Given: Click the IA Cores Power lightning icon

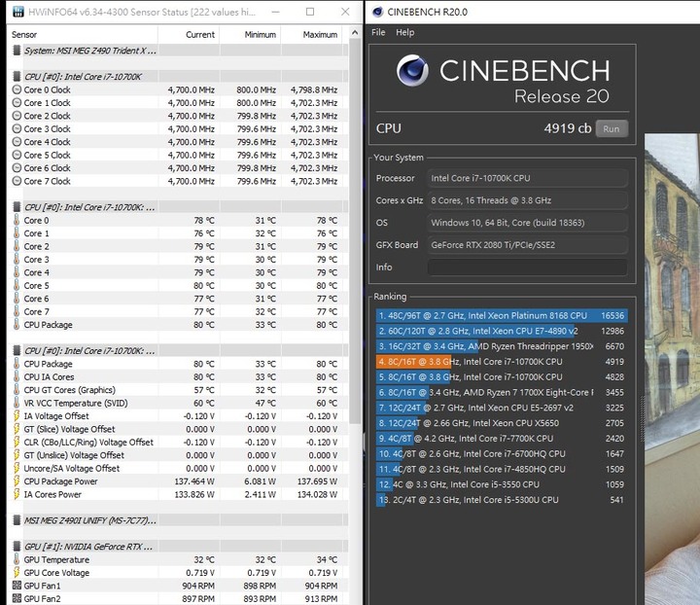Looking at the screenshot, I should pyautogui.click(x=17, y=494).
